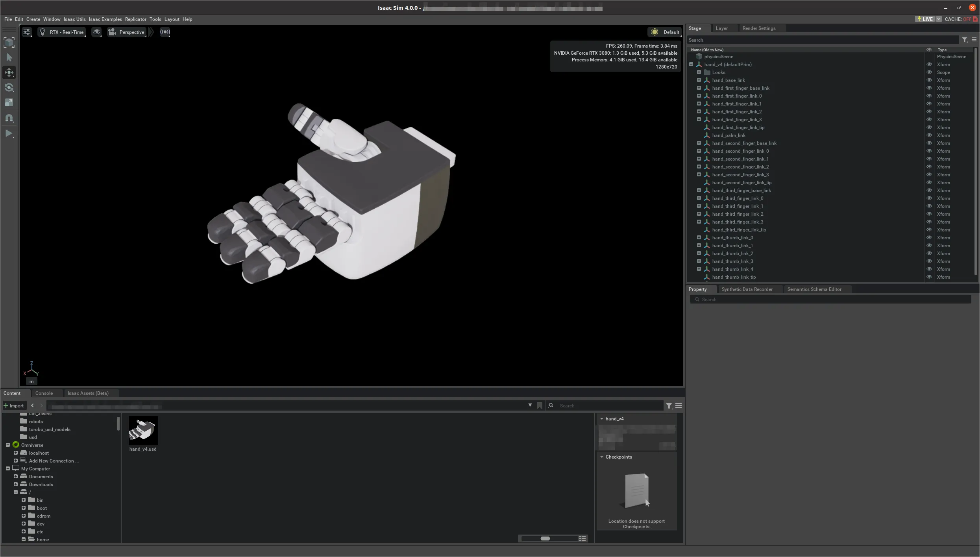Click CACHE: OFF status indicator
980x557 pixels.
click(x=961, y=19)
